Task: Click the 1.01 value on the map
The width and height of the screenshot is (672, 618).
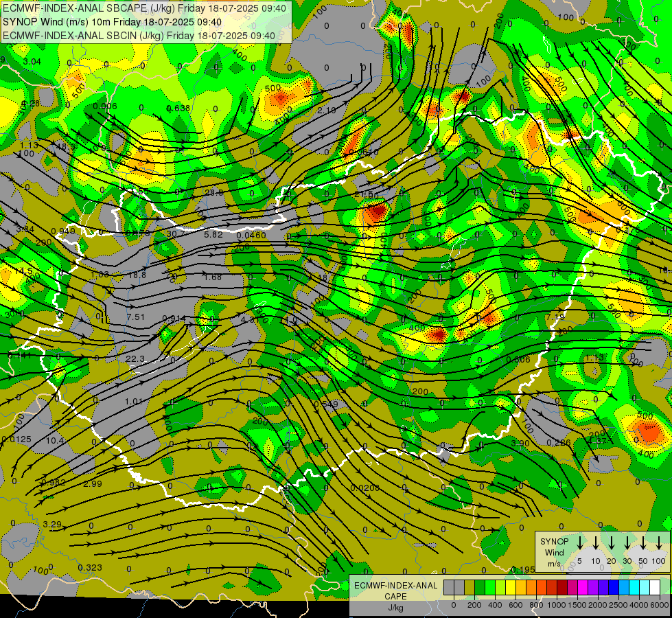Action: pyautogui.click(x=134, y=402)
